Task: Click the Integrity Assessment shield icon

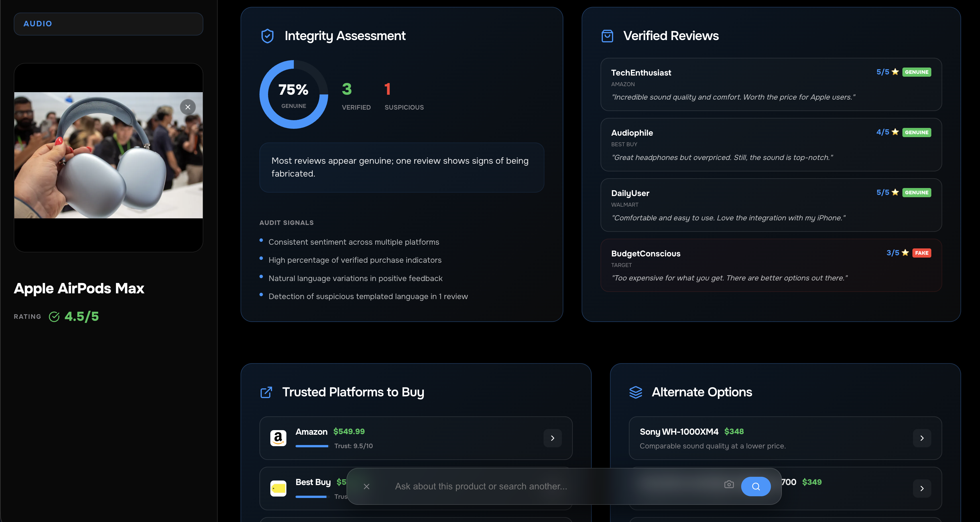Action: click(267, 36)
